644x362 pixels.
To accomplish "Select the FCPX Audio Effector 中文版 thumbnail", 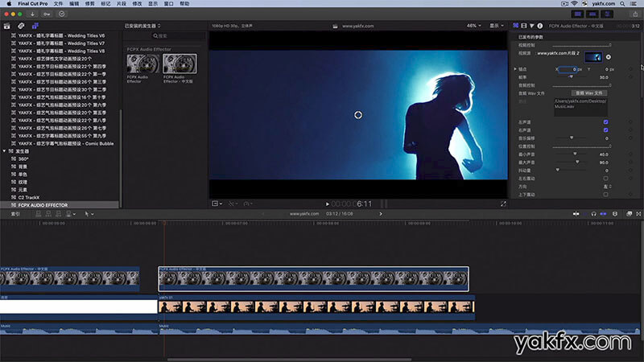I will tap(180, 64).
